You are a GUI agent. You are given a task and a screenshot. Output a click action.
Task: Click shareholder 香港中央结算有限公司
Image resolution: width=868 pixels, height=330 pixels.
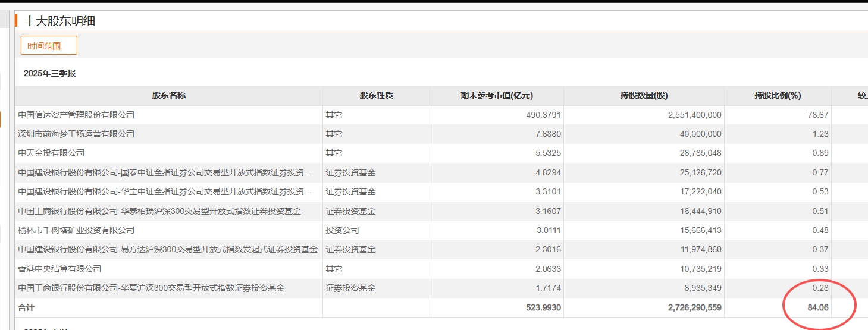pos(59,269)
